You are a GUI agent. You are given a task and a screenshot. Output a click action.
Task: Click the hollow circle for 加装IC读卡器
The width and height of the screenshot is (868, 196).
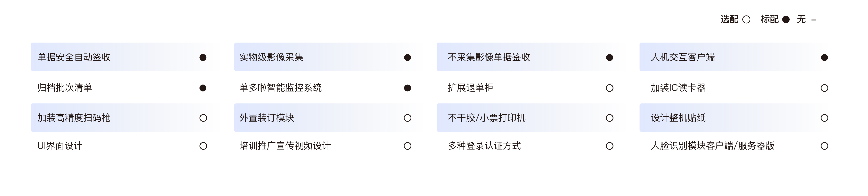coord(825,88)
